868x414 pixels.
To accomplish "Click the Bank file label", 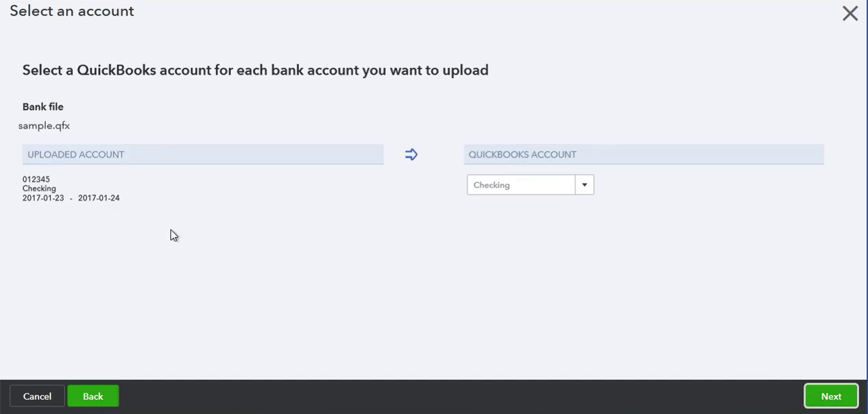I will [x=43, y=107].
